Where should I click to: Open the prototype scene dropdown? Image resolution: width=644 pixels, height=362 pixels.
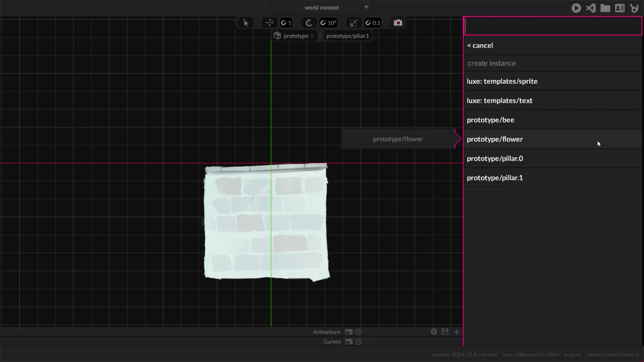(296, 36)
